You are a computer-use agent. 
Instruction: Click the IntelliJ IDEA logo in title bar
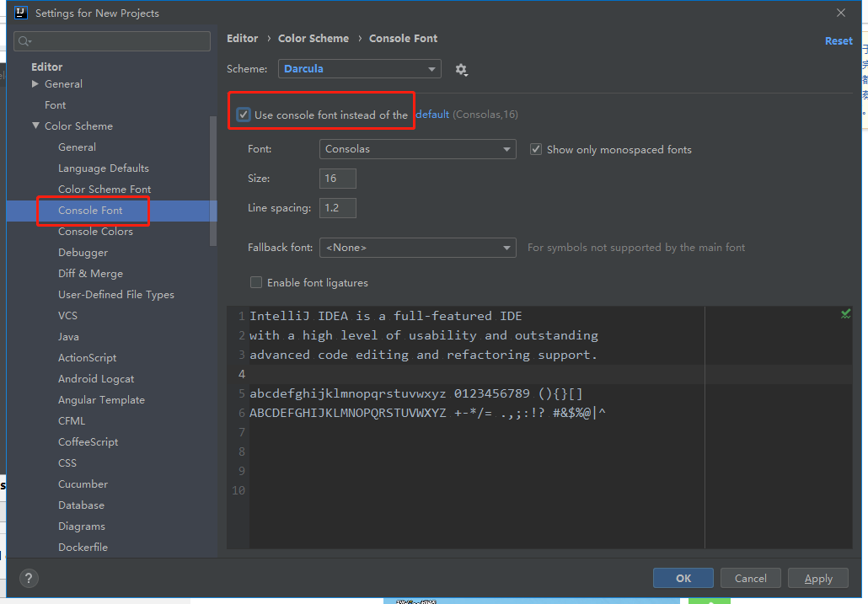coord(21,12)
